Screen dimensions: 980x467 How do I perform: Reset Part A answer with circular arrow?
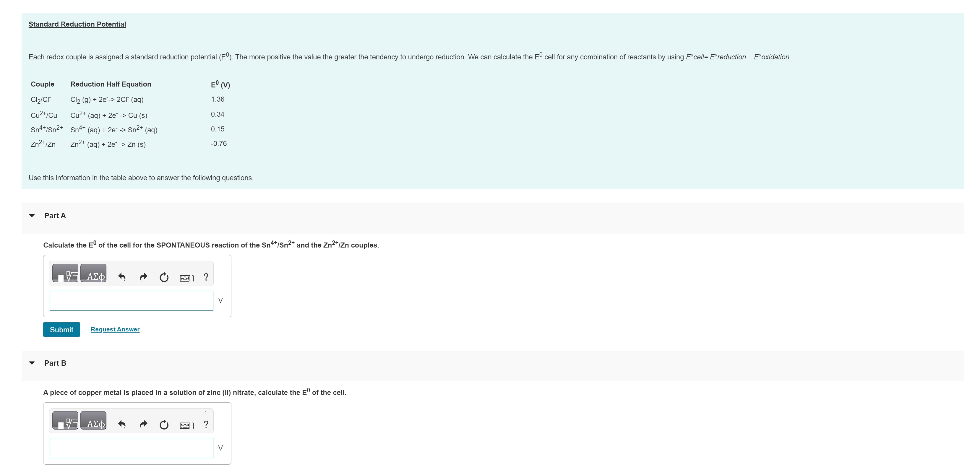click(x=164, y=277)
